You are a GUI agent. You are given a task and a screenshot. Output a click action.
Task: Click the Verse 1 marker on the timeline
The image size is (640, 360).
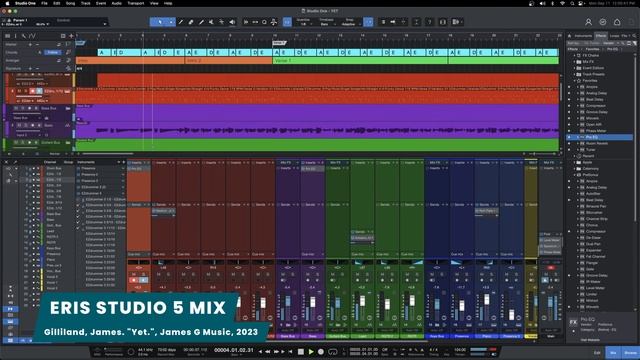(279, 43)
